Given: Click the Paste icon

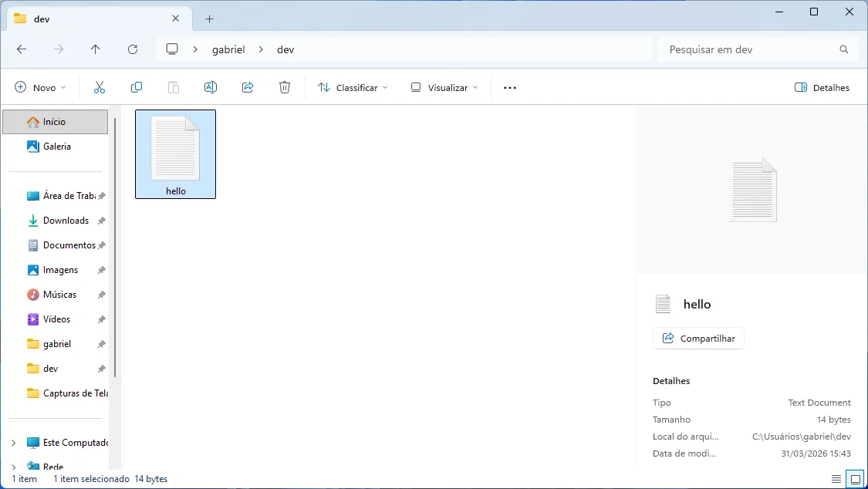Looking at the screenshot, I should tap(174, 87).
